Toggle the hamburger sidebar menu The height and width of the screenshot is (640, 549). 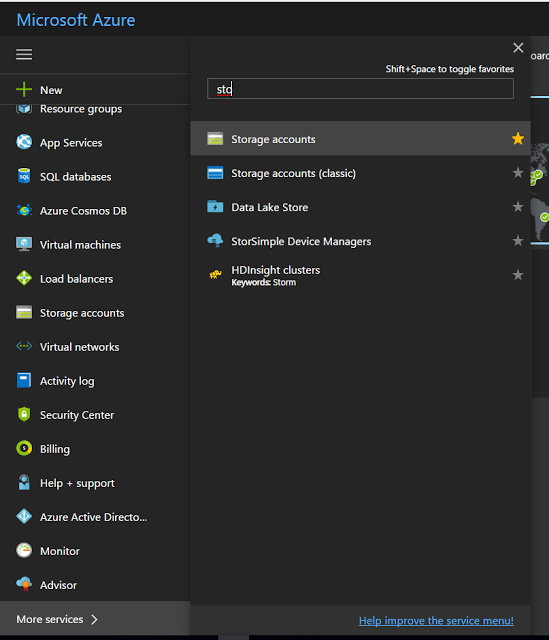coord(24,54)
